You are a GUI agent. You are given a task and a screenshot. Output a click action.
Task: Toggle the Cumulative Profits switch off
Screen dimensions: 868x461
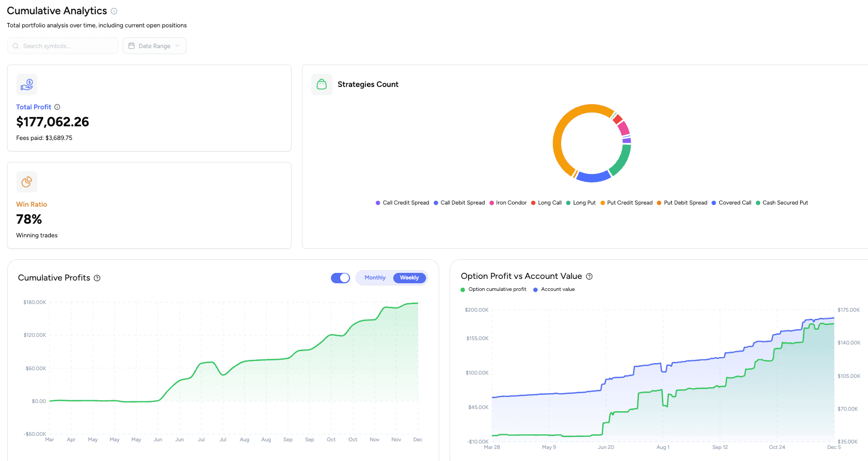(340, 278)
